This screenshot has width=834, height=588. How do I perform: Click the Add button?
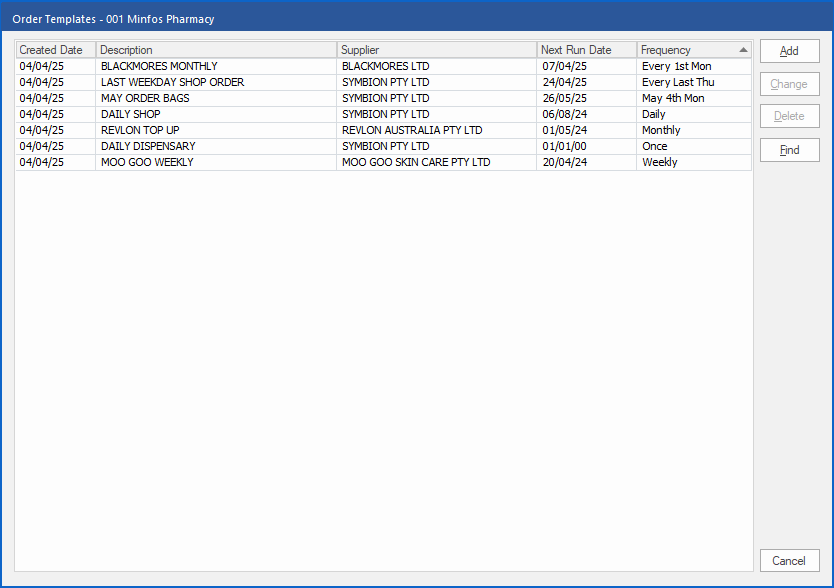coord(789,51)
